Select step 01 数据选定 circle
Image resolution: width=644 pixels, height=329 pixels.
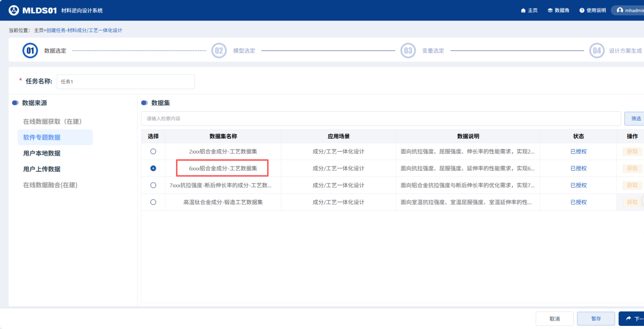point(30,51)
